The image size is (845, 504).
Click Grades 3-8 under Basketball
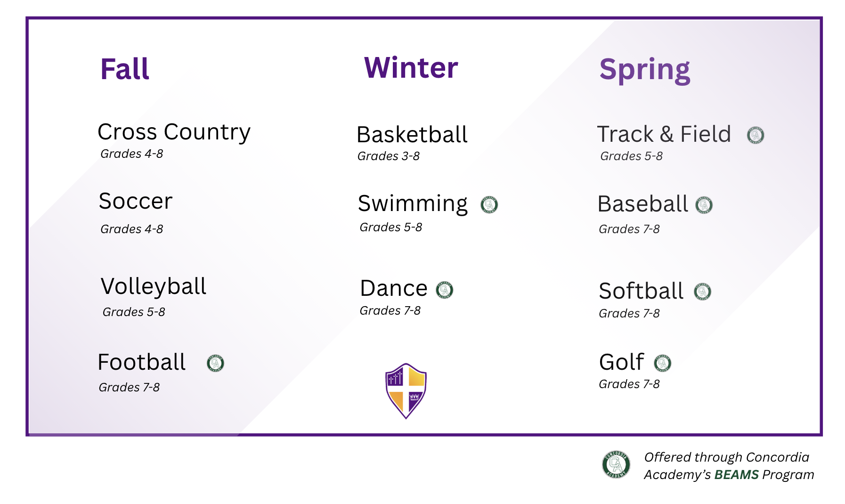click(388, 156)
